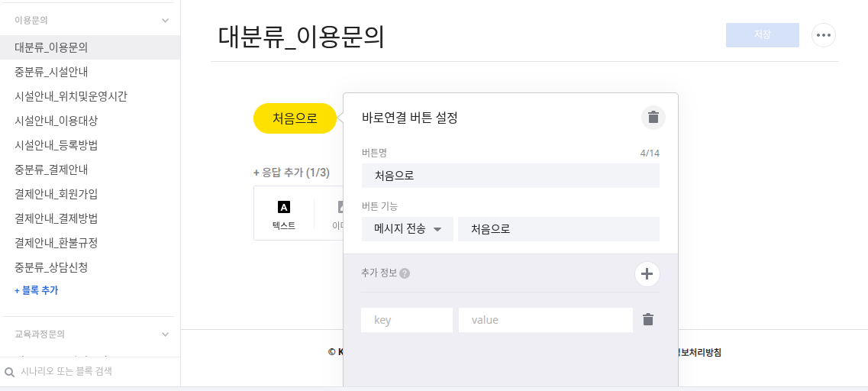
Task: Focus the 버튼명 text field
Action: 510,176
